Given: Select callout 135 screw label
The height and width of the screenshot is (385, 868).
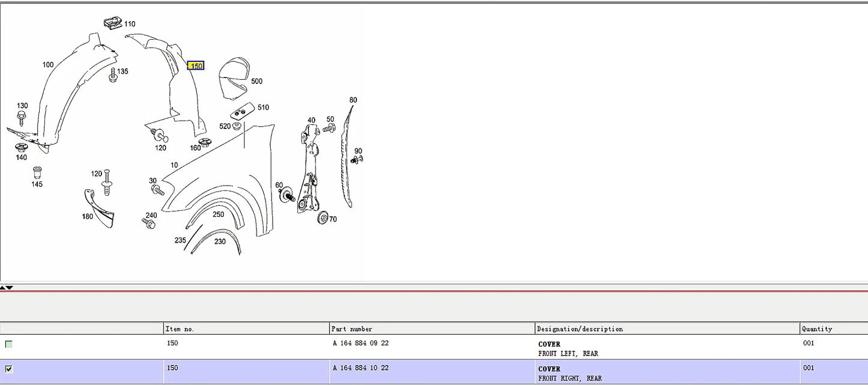Looking at the screenshot, I should point(123,71).
